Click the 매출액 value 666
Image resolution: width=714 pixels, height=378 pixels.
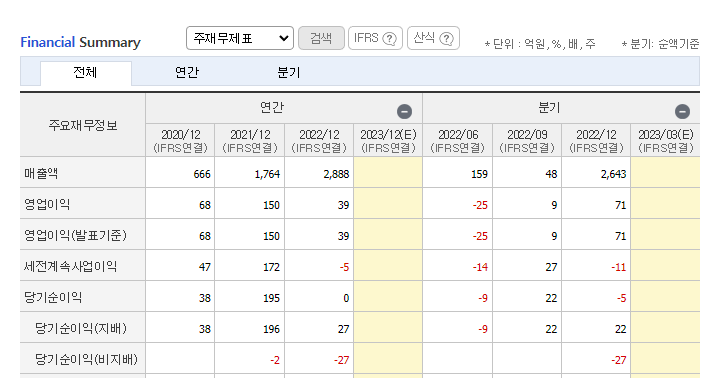[202, 174]
